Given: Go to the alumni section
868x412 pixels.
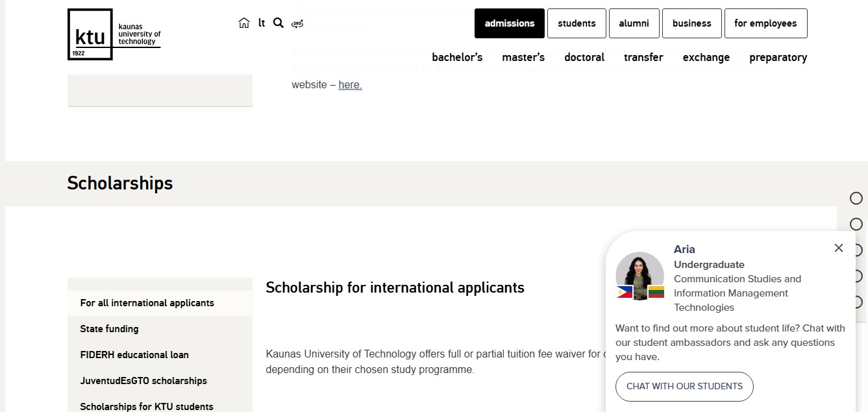Looking at the screenshot, I should 634,23.
